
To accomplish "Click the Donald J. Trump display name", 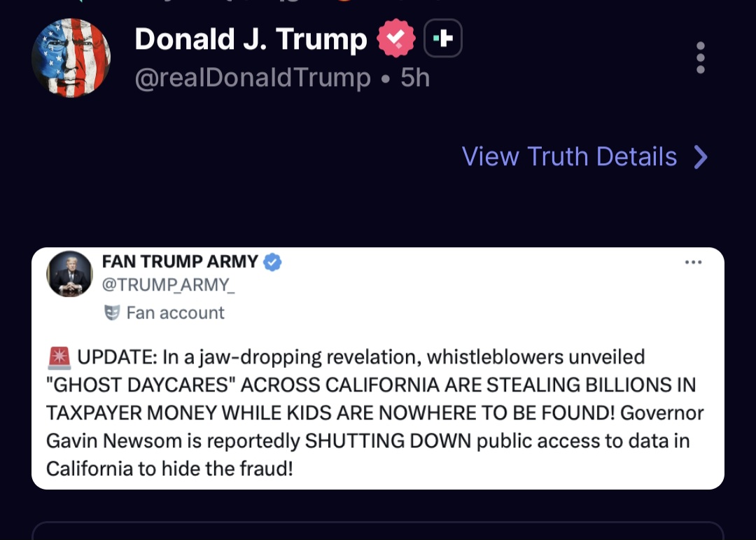I will (x=249, y=39).
